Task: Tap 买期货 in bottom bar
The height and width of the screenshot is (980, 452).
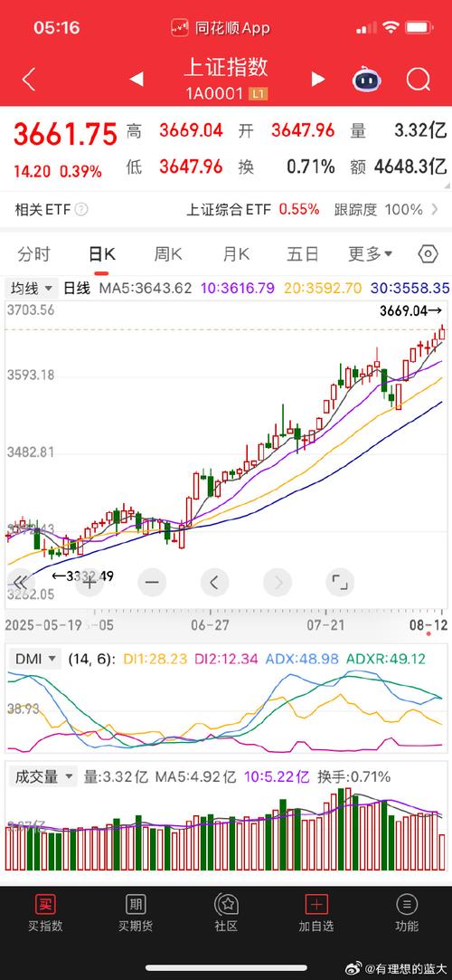Action: coord(136,912)
